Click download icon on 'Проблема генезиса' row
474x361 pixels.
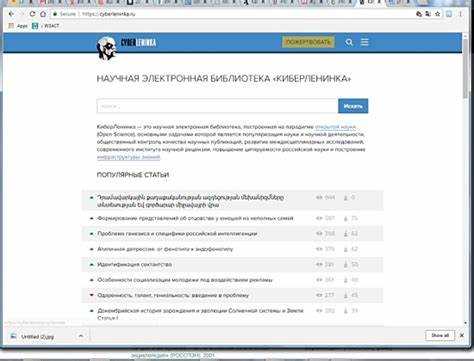[x=346, y=234]
